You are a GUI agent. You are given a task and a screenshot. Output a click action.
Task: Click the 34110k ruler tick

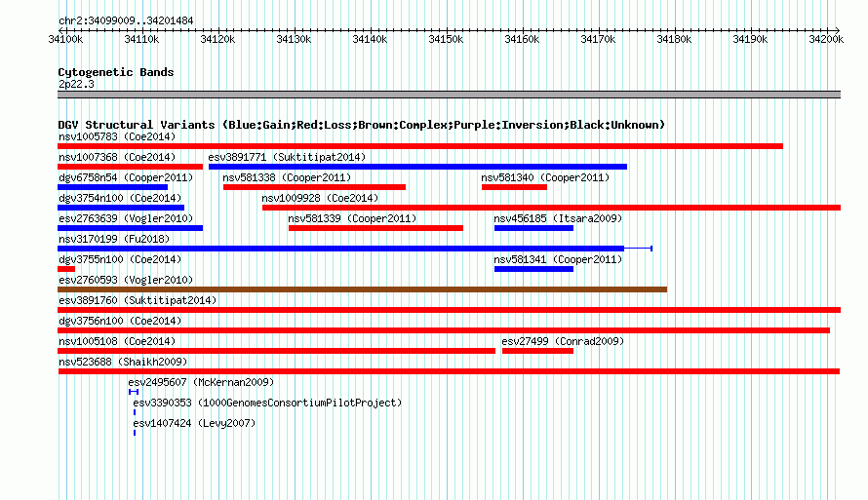[141, 39]
